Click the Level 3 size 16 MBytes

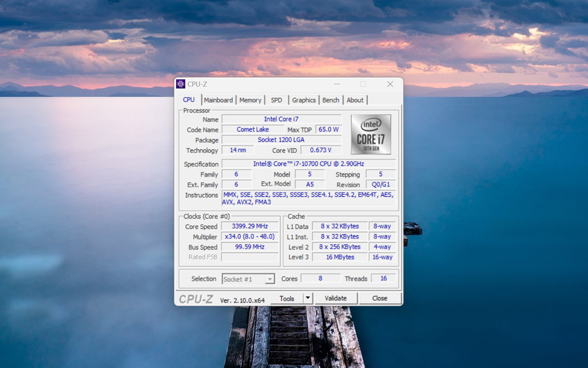point(340,257)
